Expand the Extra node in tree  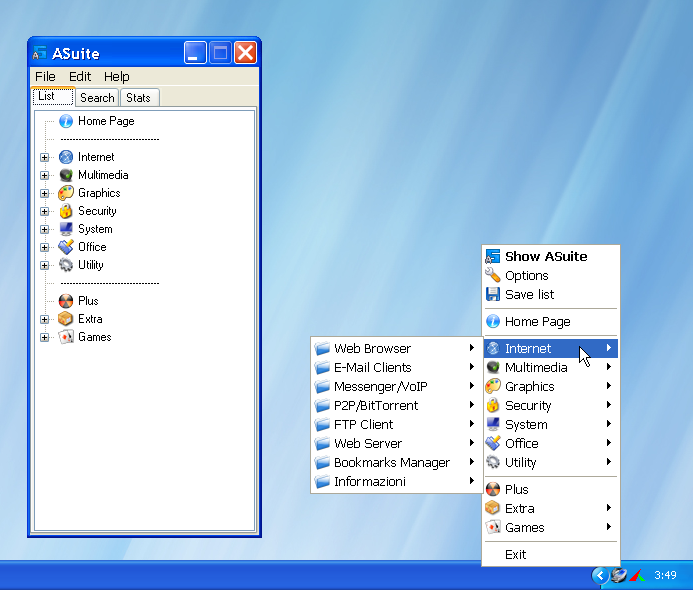44,319
